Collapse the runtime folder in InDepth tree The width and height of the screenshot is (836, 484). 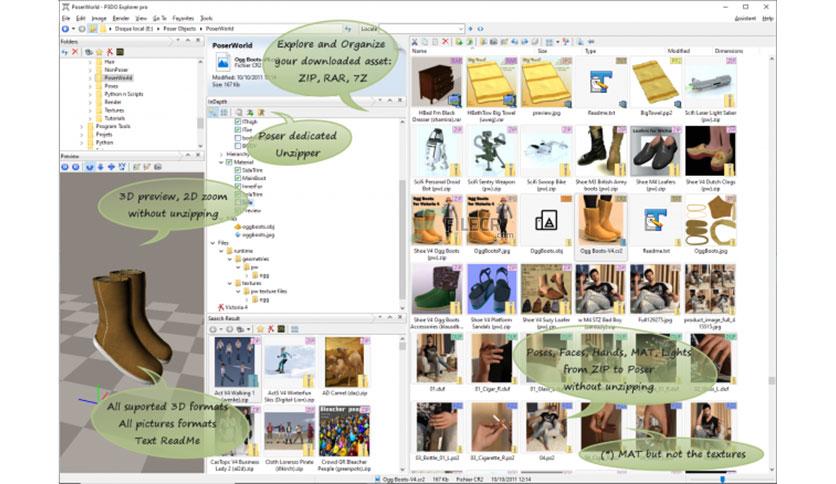point(221,251)
